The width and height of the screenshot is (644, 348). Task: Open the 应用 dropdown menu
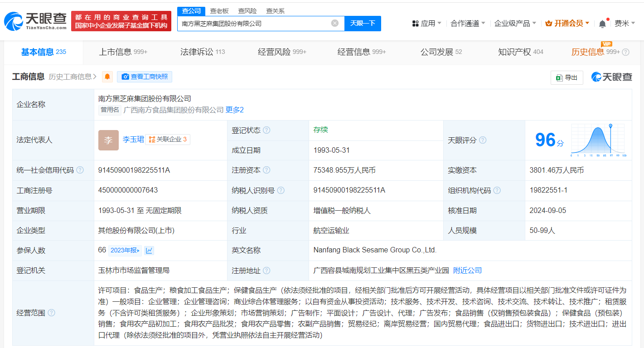[x=426, y=23]
